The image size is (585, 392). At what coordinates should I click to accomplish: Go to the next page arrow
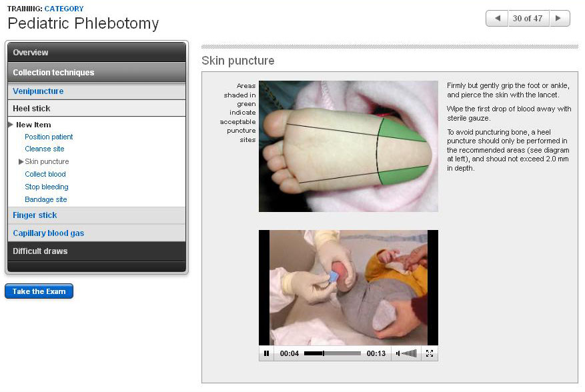559,19
